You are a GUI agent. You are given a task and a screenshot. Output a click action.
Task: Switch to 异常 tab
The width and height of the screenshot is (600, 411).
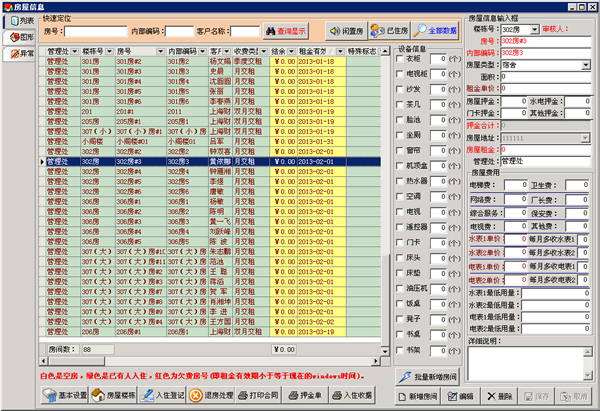click(20, 54)
